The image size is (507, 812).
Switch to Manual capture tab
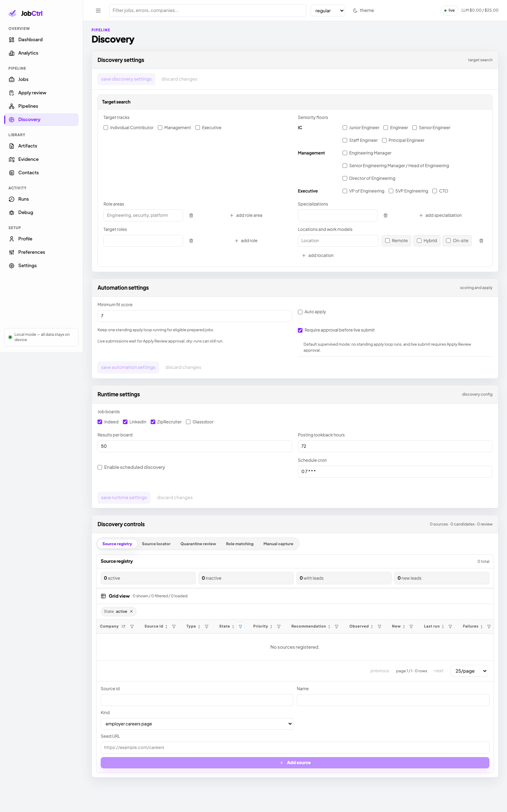pos(278,544)
